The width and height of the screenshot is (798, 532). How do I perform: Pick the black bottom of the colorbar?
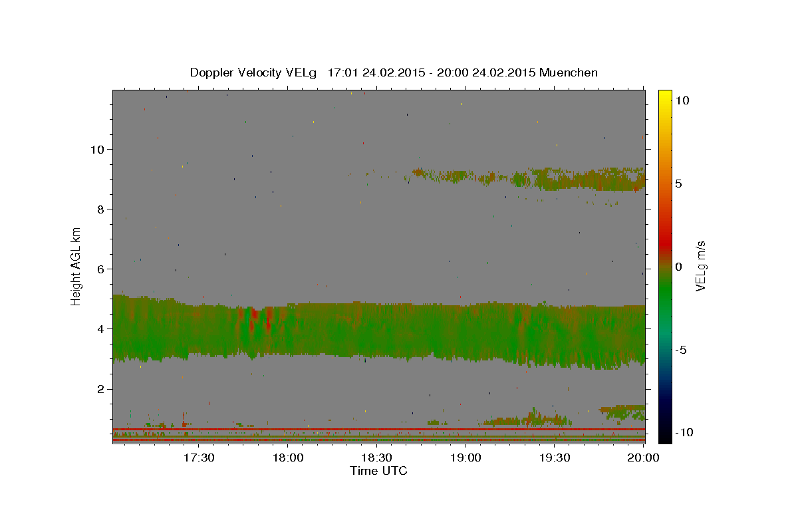[x=665, y=436]
